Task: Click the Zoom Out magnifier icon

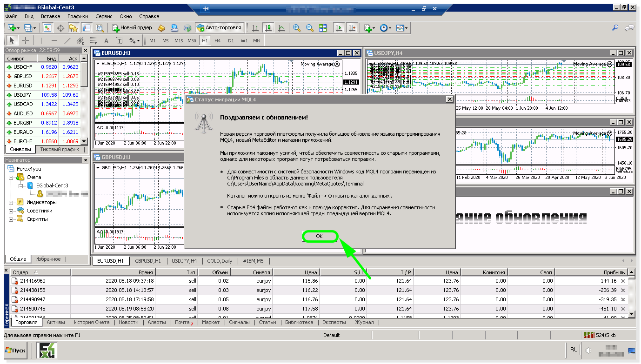Action: (310, 28)
